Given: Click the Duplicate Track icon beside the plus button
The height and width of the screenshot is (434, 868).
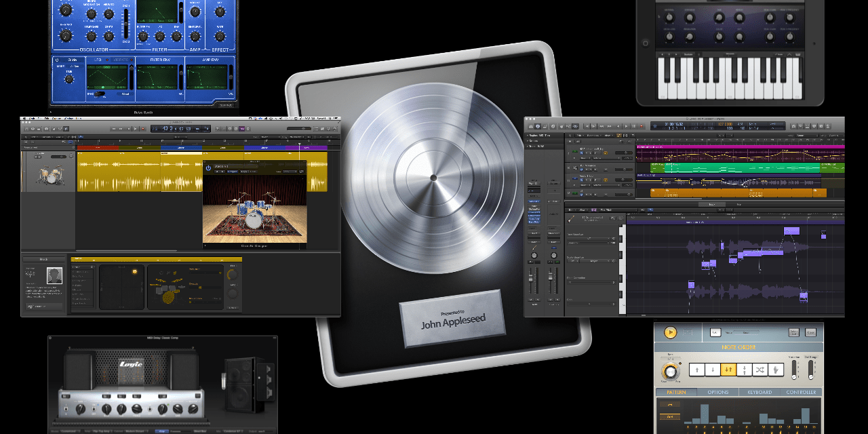Looking at the screenshot, I should click(x=578, y=141).
